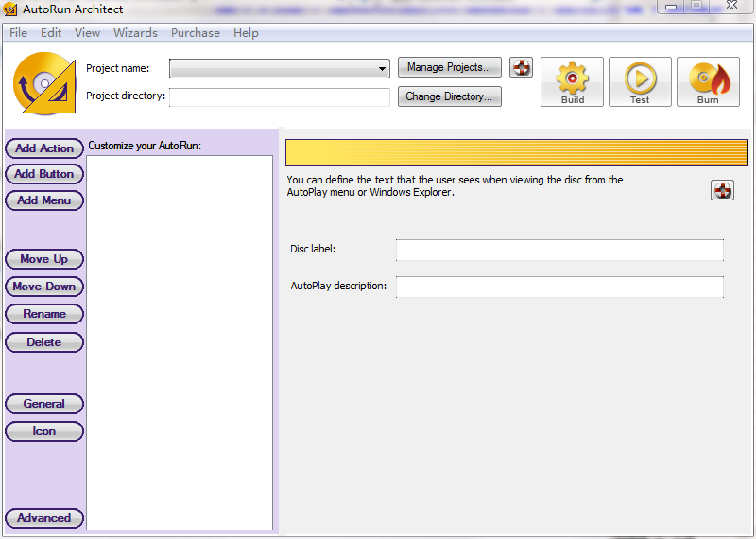Focus the Disc label field
The image size is (756, 539).
point(559,250)
